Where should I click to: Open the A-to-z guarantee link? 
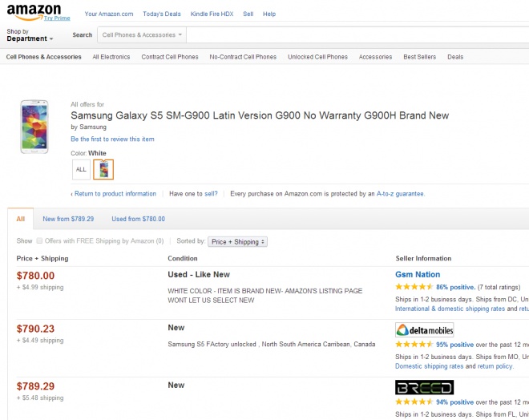(401, 194)
